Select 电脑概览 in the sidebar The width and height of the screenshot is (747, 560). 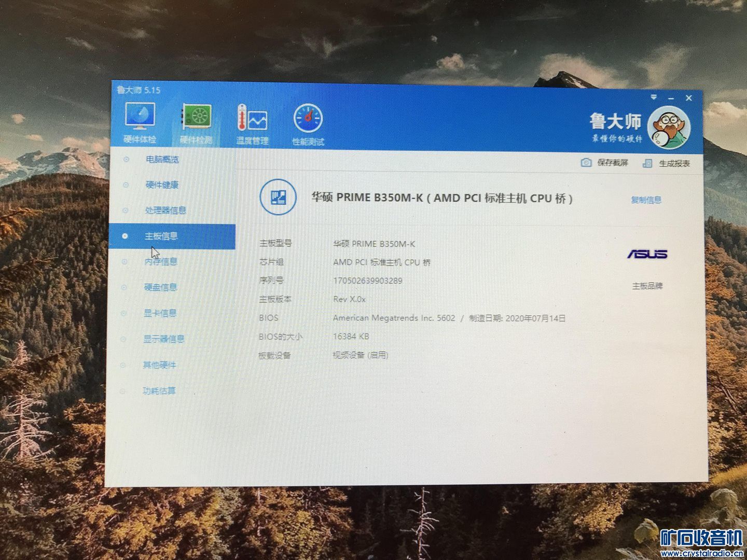point(162,159)
